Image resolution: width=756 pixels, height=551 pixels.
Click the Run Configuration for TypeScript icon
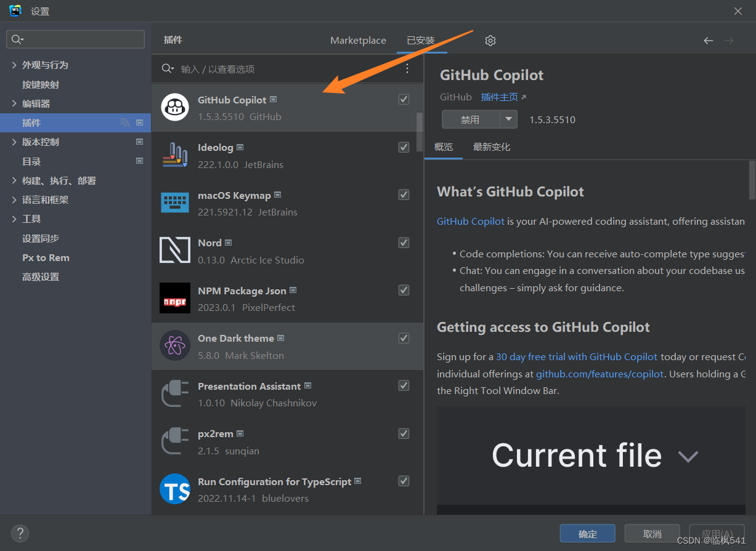tap(175, 489)
